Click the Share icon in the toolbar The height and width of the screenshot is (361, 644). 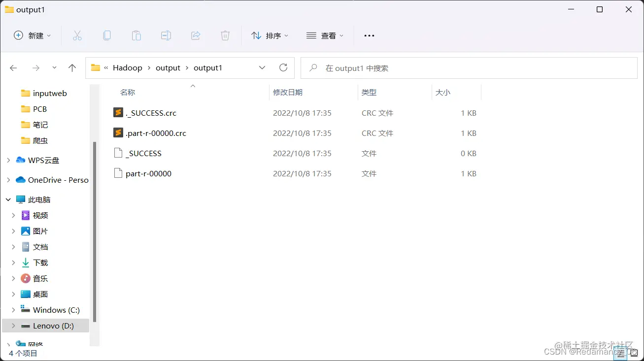point(196,35)
